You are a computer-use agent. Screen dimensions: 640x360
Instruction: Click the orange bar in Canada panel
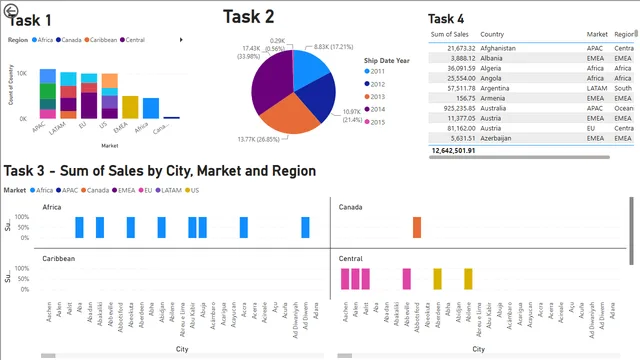coord(417,227)
